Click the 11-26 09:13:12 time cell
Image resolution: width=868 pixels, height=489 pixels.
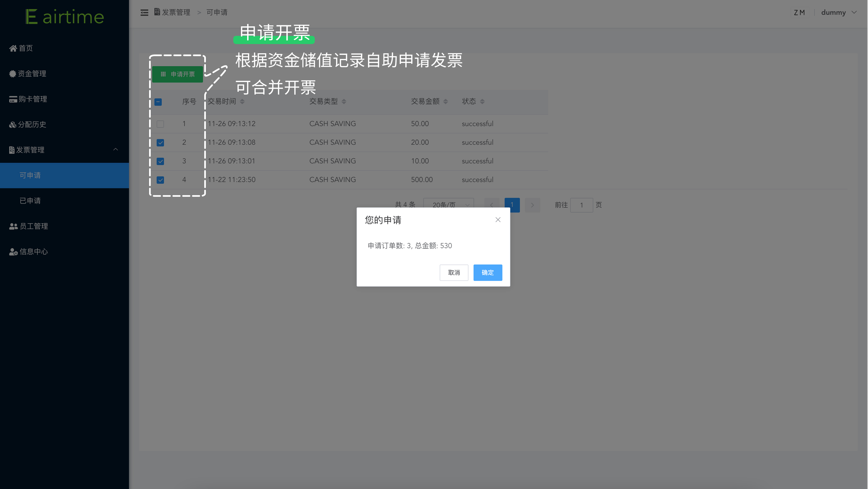232,124
